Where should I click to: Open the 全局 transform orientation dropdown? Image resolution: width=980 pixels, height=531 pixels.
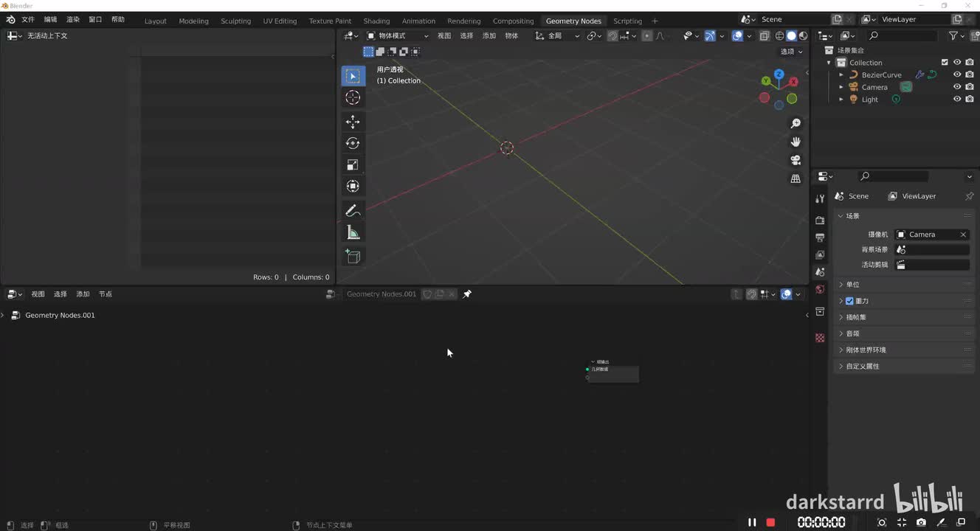coord(557,35)
